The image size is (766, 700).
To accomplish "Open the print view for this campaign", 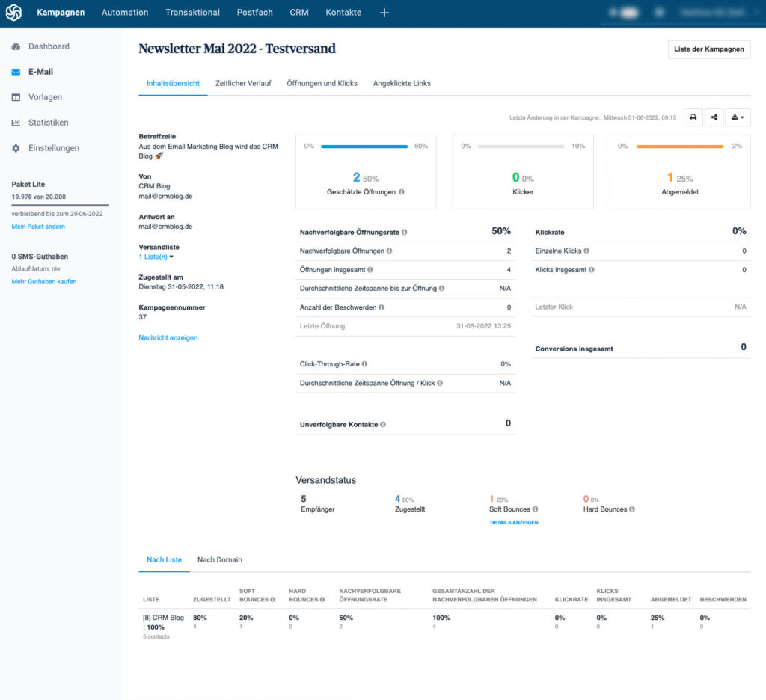I will [x=694, y=117].
